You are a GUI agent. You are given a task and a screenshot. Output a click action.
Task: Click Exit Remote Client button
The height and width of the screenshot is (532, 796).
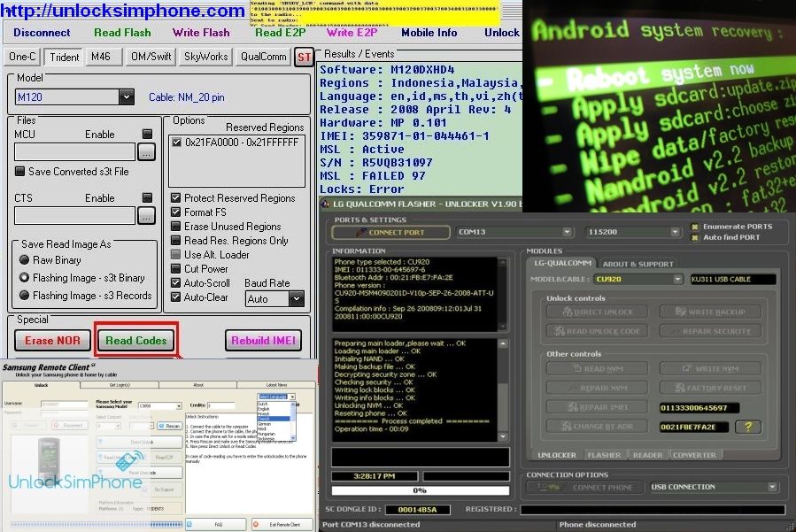click(x=282, y=524)
